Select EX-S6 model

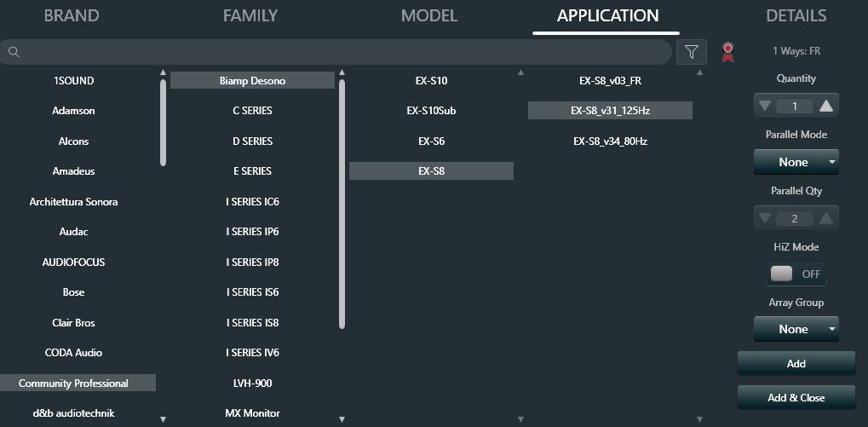point(431,141)
